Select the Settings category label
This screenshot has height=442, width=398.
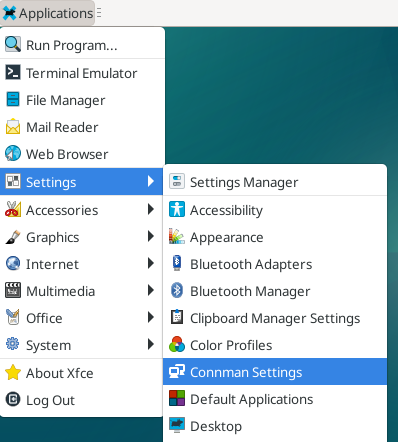[x=51, y=182]
